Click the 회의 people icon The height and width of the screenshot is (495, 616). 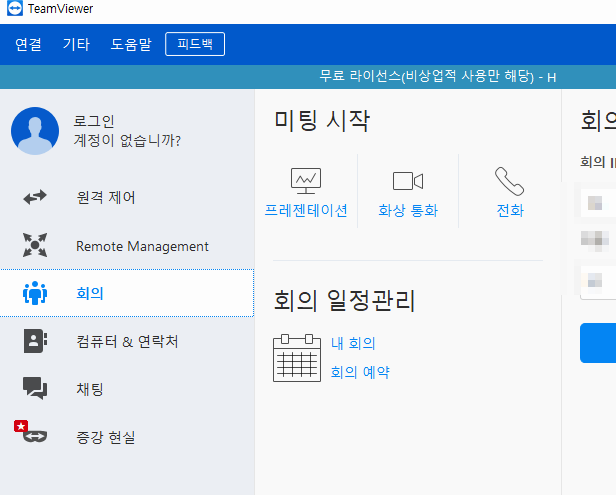[x=35, y=293]
